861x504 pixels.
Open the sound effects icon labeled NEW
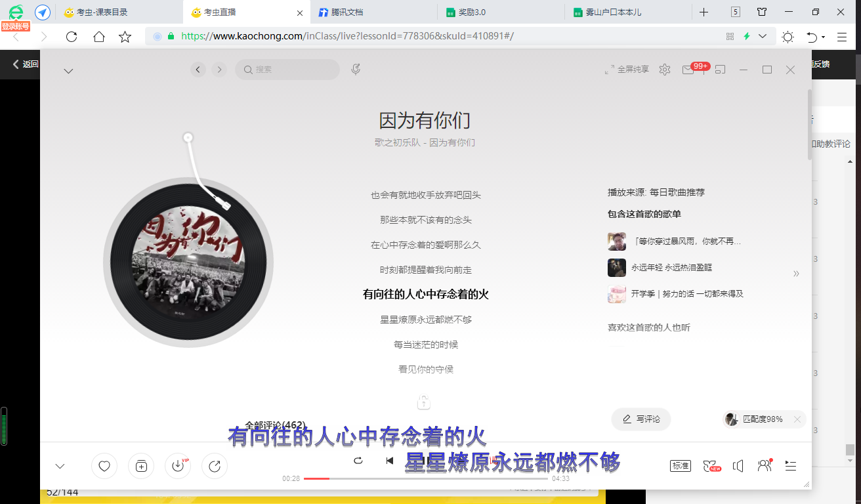711,466
